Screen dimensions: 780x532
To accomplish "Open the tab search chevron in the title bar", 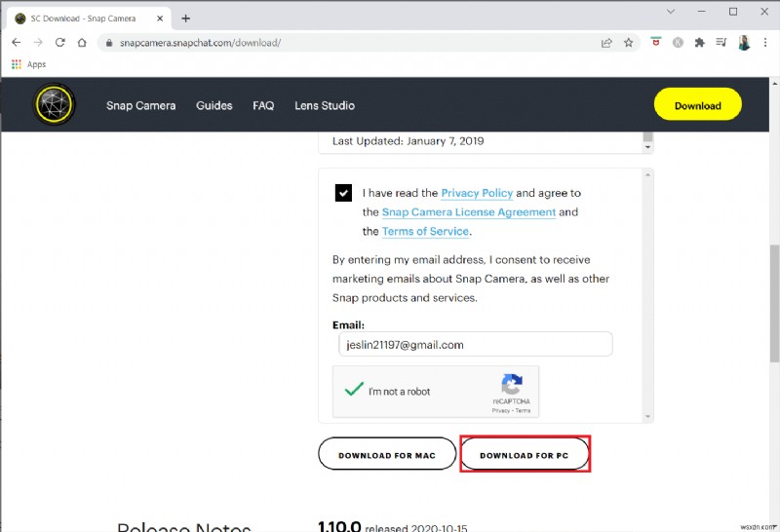I will pyautogui.click(x=671, y=12).
